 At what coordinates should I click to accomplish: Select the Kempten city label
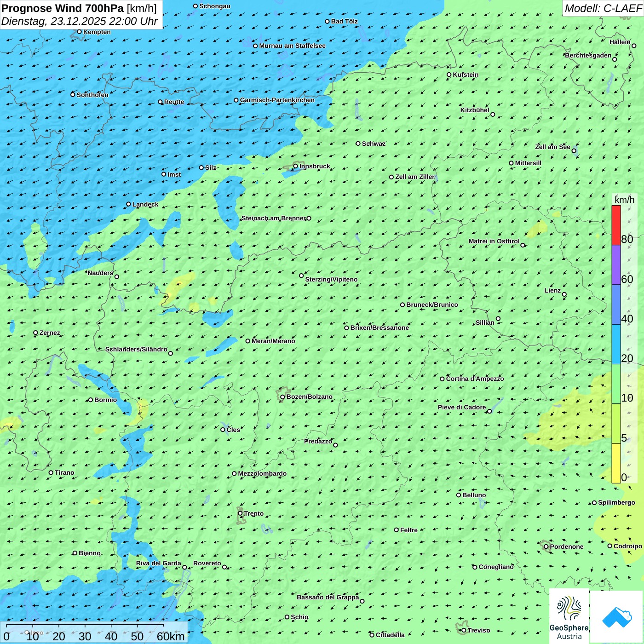tap(97, 32)
